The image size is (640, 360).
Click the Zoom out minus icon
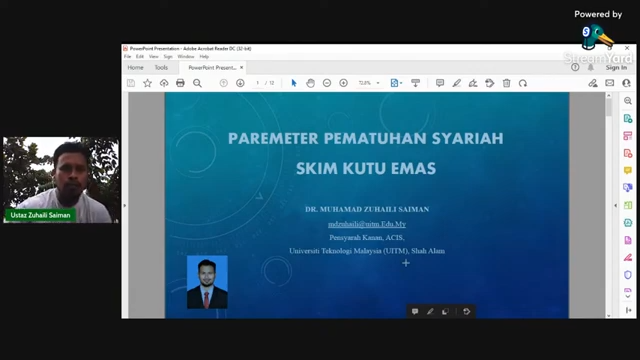(x=327, y=83)
